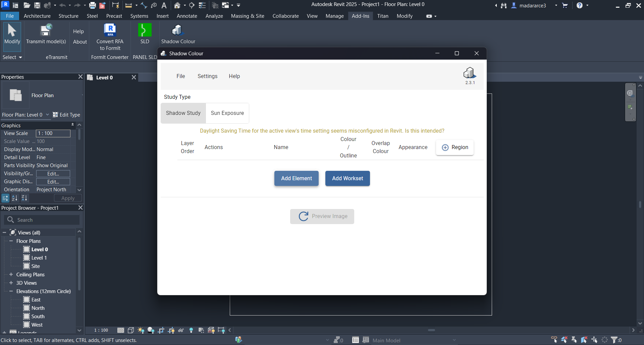
Task: Open the Help question mark icon
Action: point(580,5)
